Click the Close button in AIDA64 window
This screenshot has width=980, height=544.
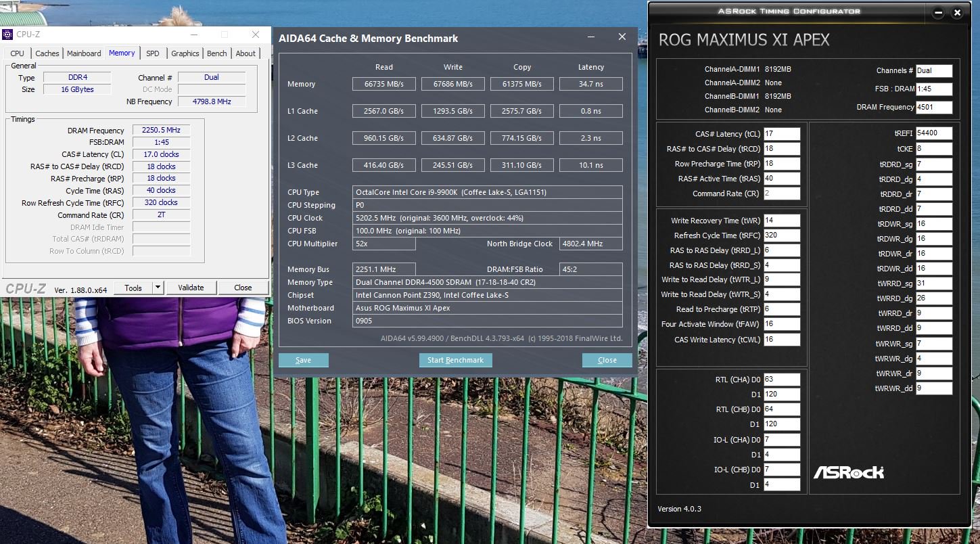(x=607, y=360)
